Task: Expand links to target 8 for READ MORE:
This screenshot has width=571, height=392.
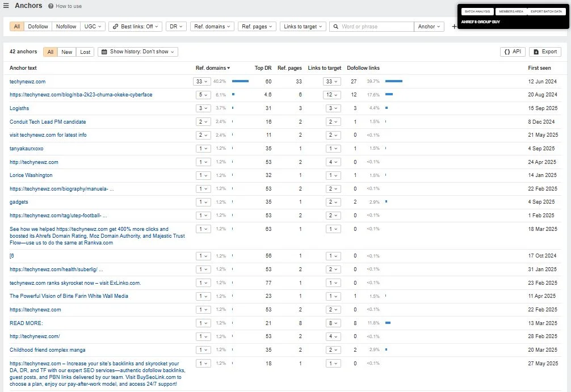Action: coord(333,323)
